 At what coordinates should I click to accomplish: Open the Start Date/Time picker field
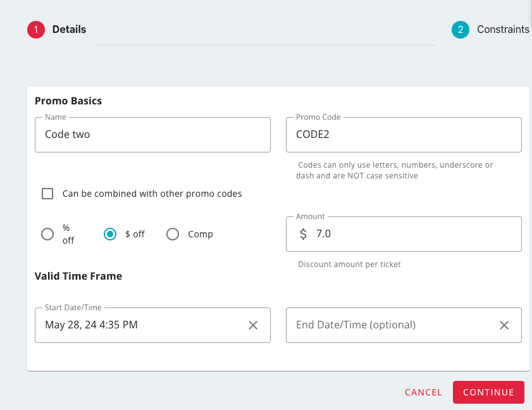click(x=139, y=325)
